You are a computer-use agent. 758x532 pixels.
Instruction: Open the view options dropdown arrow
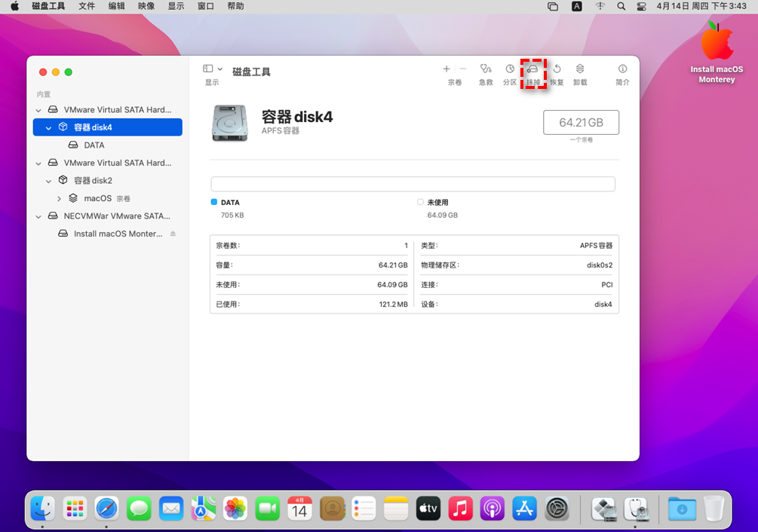click(220, 69)
